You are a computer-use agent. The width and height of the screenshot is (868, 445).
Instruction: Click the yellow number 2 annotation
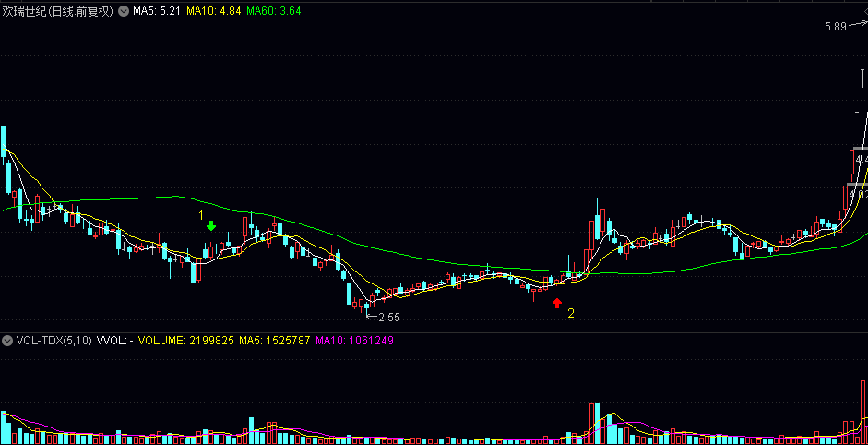(x=571, y=313)
